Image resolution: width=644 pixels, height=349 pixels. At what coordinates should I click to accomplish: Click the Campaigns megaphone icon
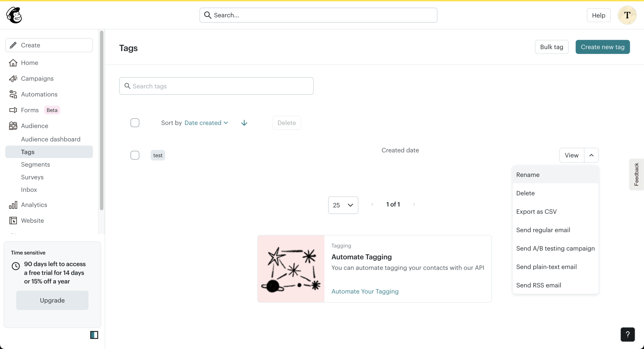pos(13,79)
